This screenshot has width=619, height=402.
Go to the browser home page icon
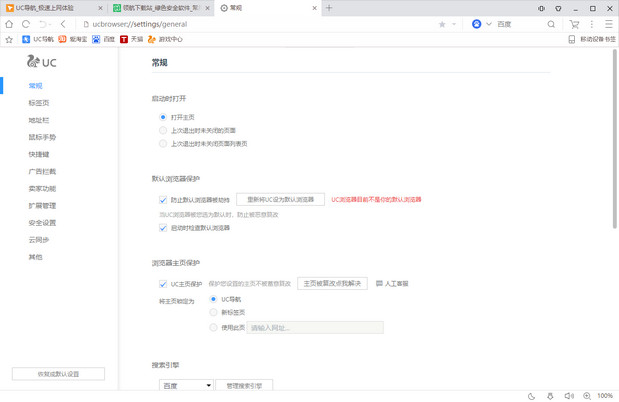pyautogui.click(x=9, y=24)
